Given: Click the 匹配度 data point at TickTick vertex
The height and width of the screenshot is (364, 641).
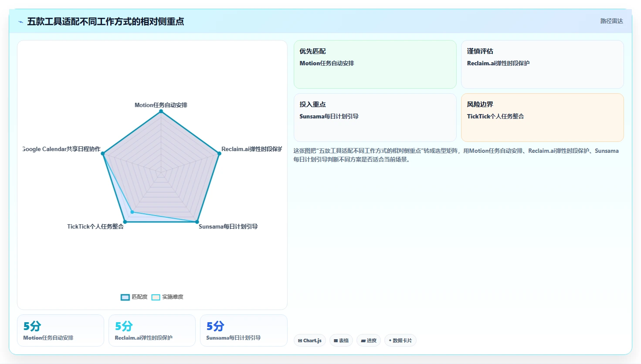Looking at the screenshot, I should 125,222.
